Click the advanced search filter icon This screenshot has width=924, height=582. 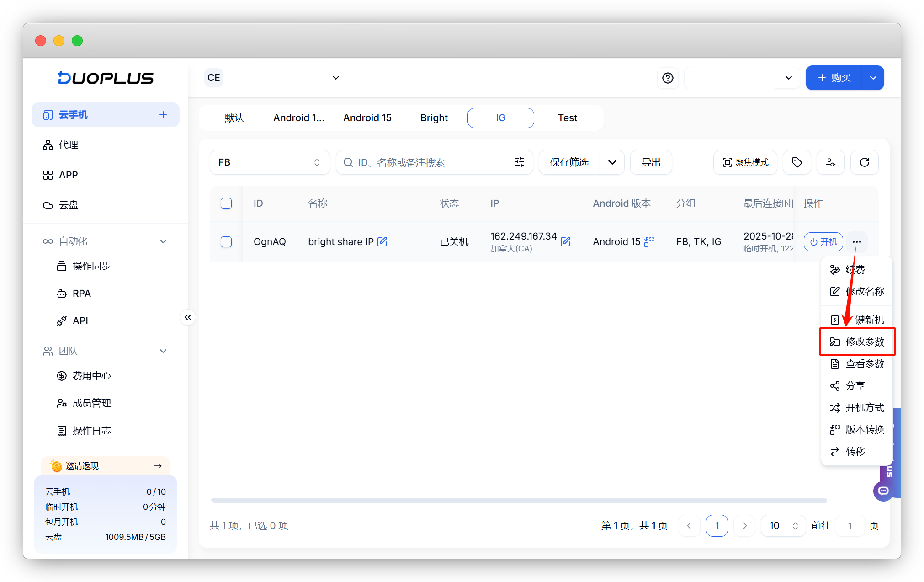click(520, 162)
